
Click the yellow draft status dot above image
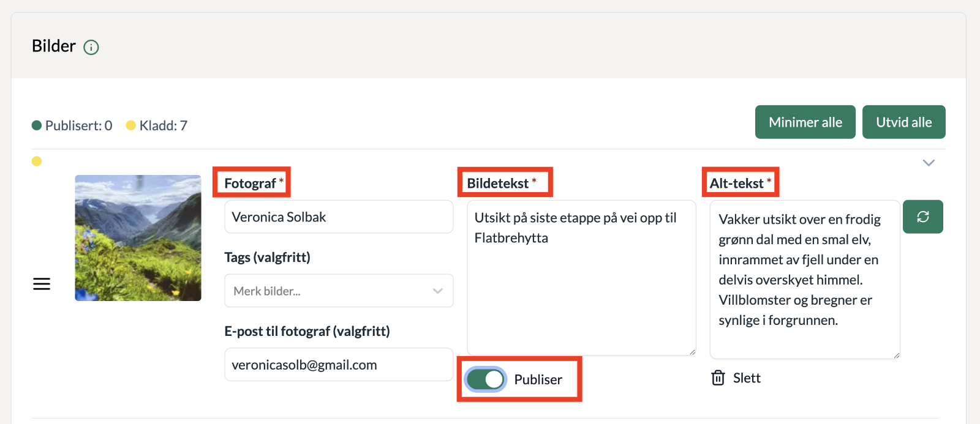point(37,162)
